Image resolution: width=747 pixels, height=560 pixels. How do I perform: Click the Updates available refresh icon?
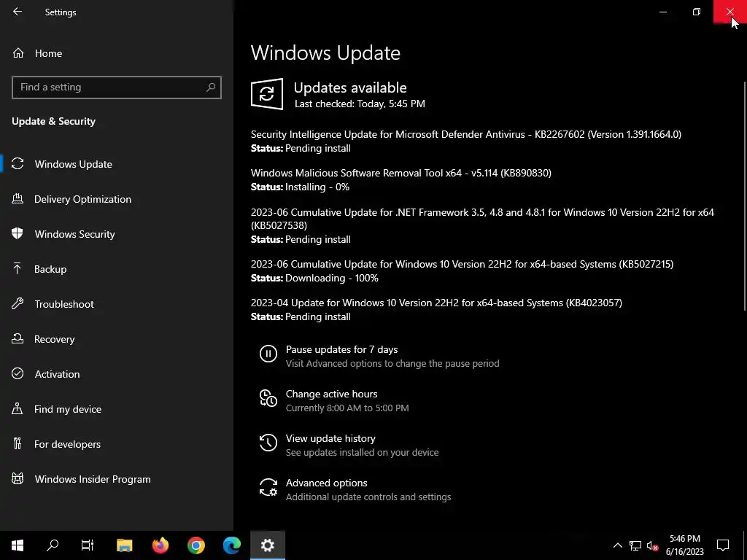267,94
